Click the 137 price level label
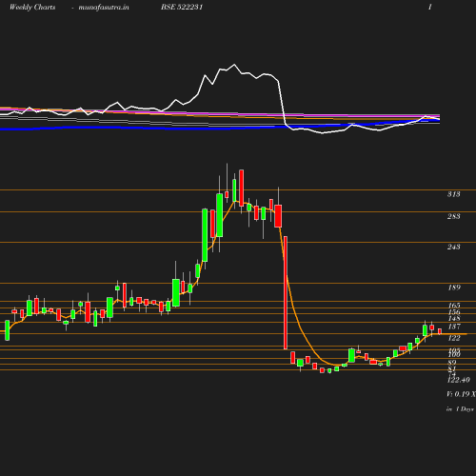Image resolution: width=476 pixels, height=476 pixels. (x=454, y=327)
